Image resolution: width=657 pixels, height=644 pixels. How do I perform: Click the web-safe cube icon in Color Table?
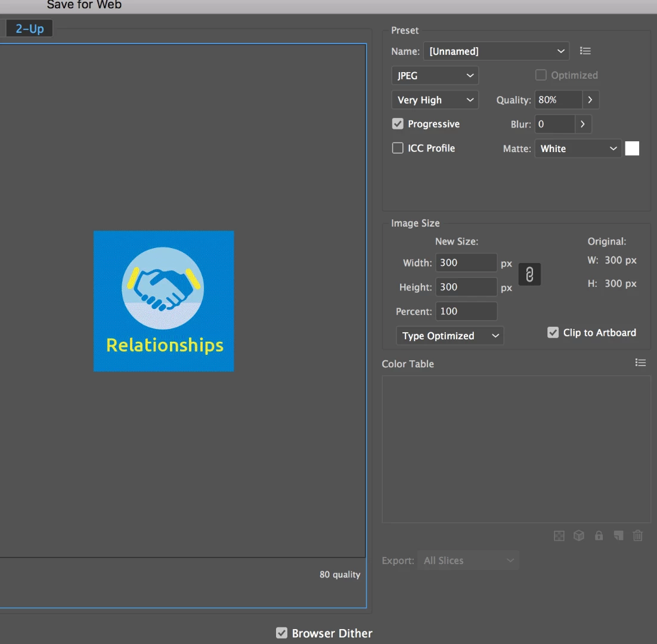(x=579, y=535)
